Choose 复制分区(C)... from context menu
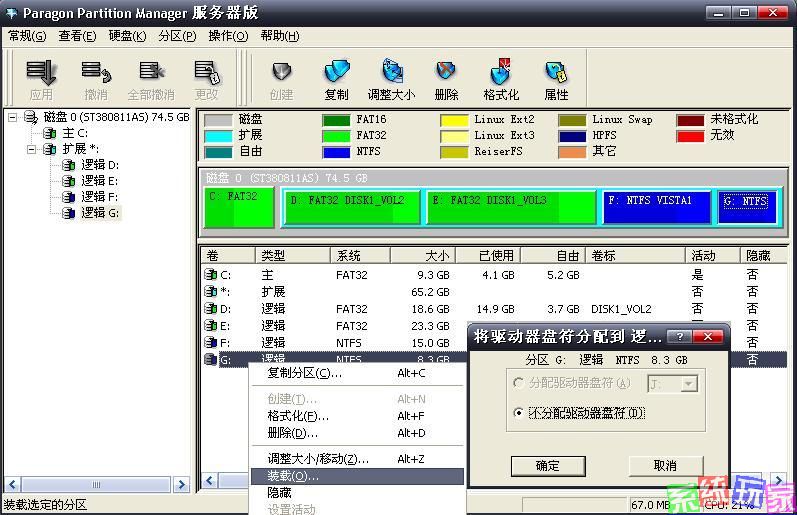The height and width of the screenshot is (515, 797). 358,373
